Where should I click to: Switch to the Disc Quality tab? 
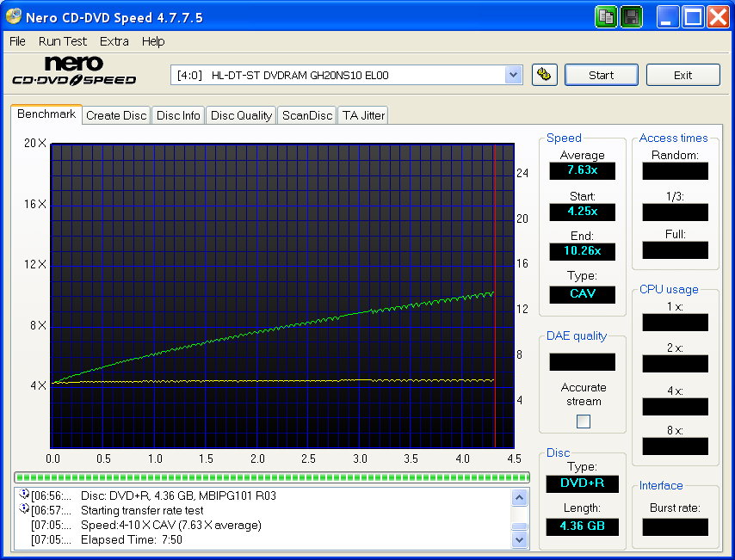pyautogui.click(x=240, y=114)
